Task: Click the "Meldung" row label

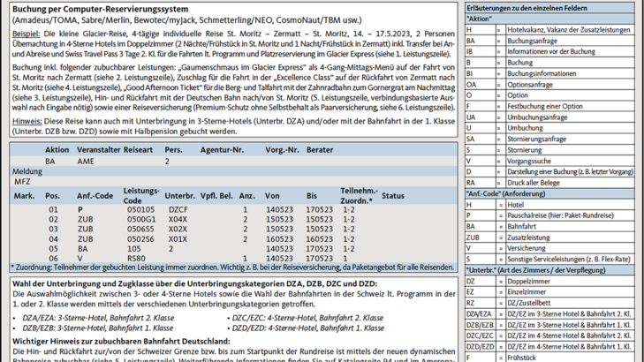Action: pyautogui.click(x=27, y=171)
